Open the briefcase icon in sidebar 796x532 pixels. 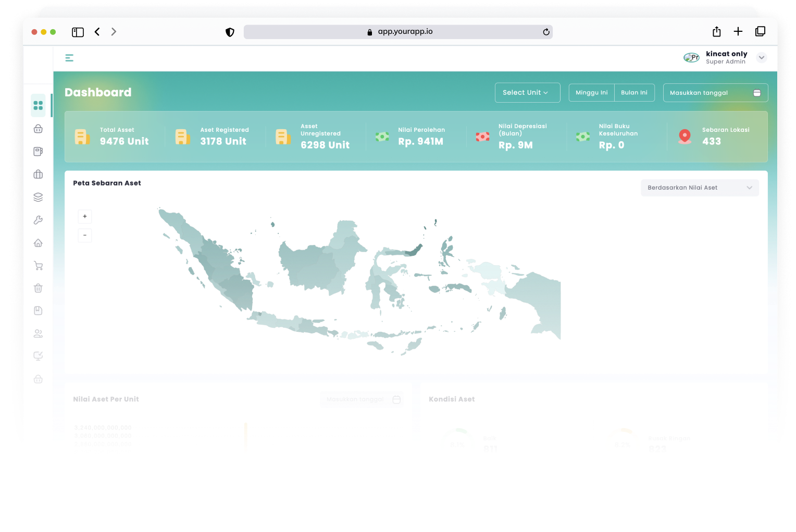(x=38, y=174)
